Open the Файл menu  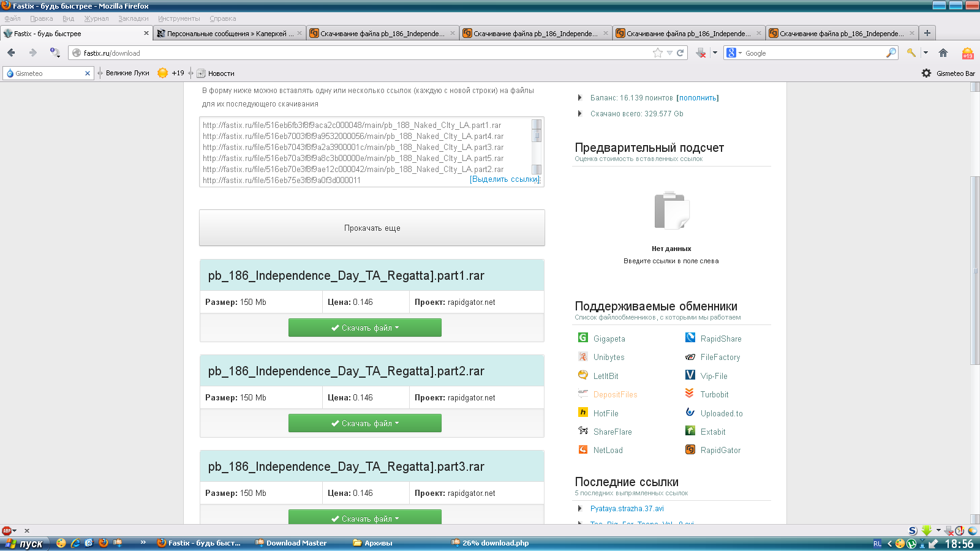12,18
